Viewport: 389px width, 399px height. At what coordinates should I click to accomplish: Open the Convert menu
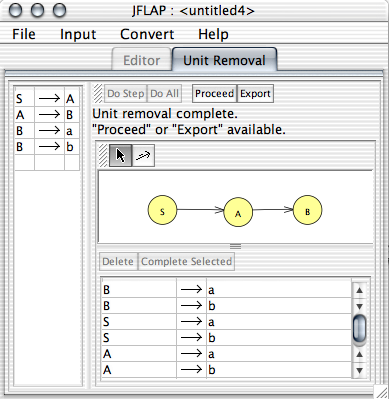[147, 34]
